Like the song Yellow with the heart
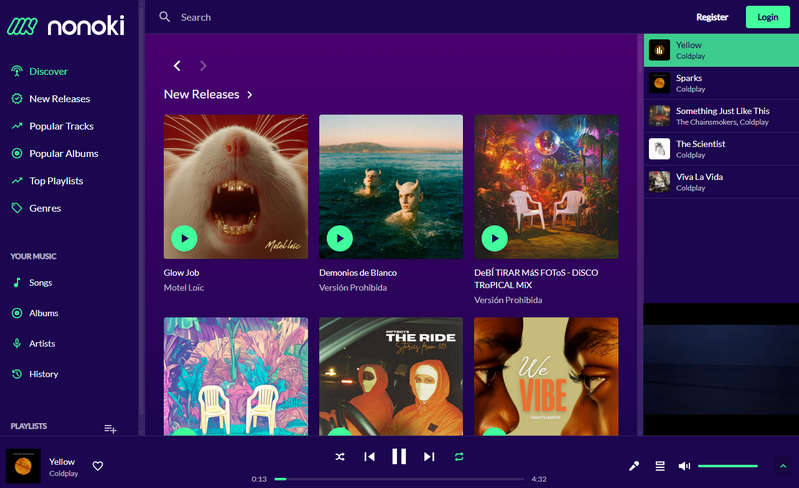799x488 pixels. 98,466
